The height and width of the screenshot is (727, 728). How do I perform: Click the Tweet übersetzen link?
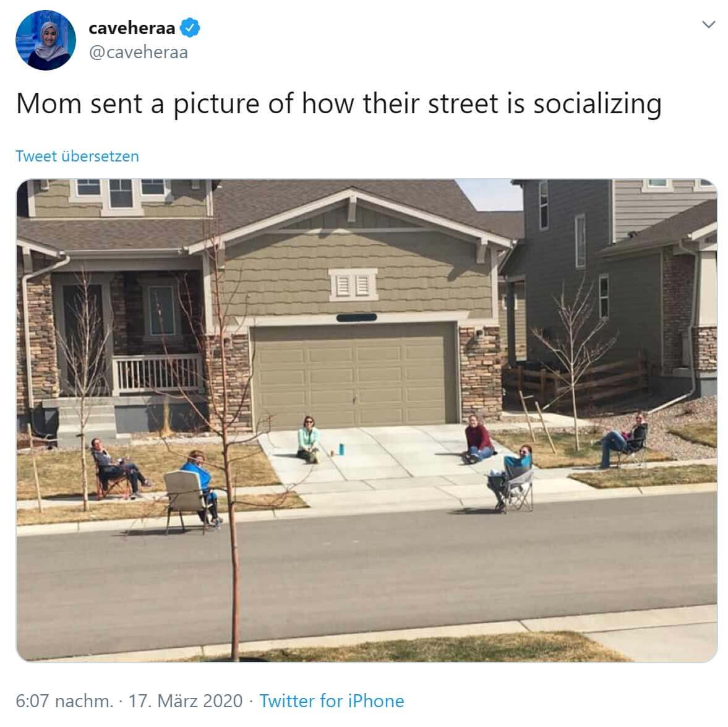tap(77, 156)
